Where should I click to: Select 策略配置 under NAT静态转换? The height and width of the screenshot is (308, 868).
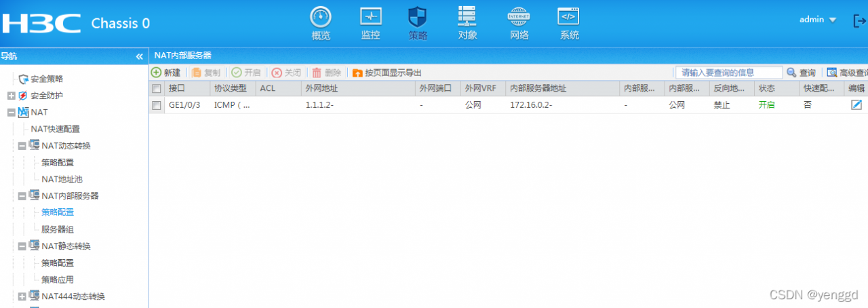pyautogui.click(x=58, y=263)
